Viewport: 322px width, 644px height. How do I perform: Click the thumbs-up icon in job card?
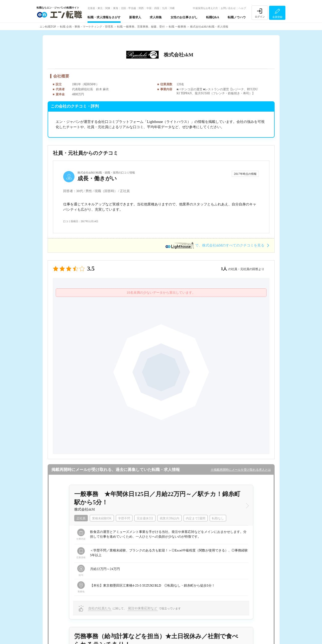pos(81,608)
